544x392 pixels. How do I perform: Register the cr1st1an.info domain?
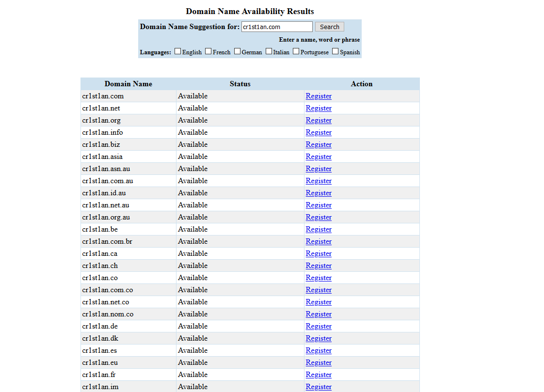pyautogui.click(x=319, y=132)
